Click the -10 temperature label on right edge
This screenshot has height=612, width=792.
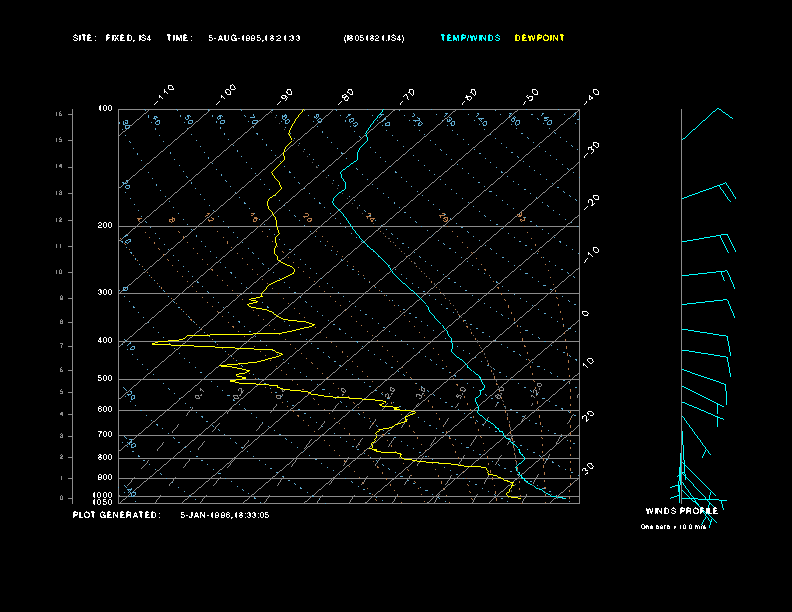(x=591, y=254)
